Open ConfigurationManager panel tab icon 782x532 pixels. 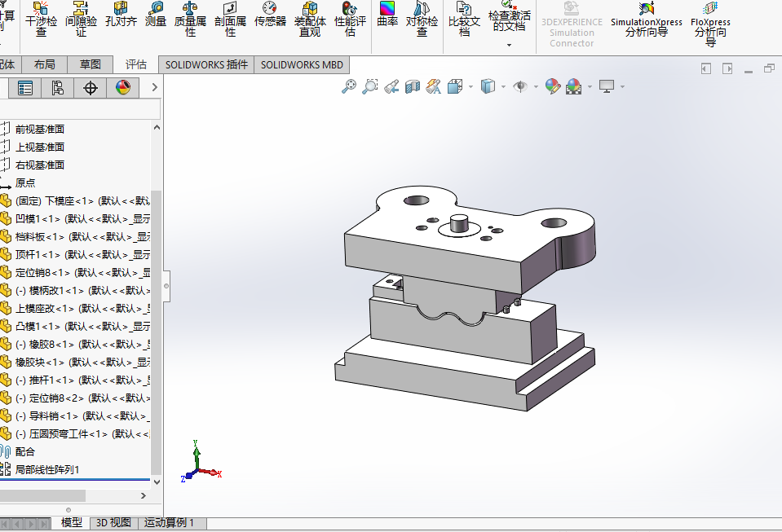pyautogui.click(x=57, y=88)
